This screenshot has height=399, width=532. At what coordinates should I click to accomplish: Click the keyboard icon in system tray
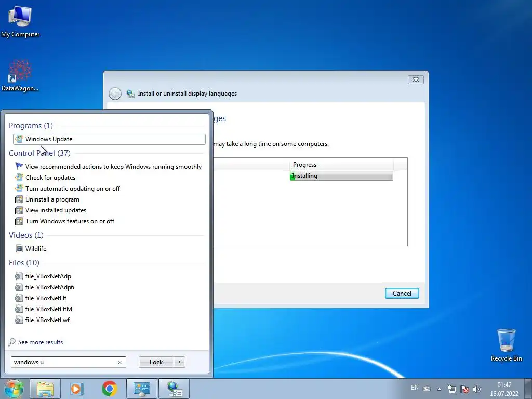(x=427, y=389)
